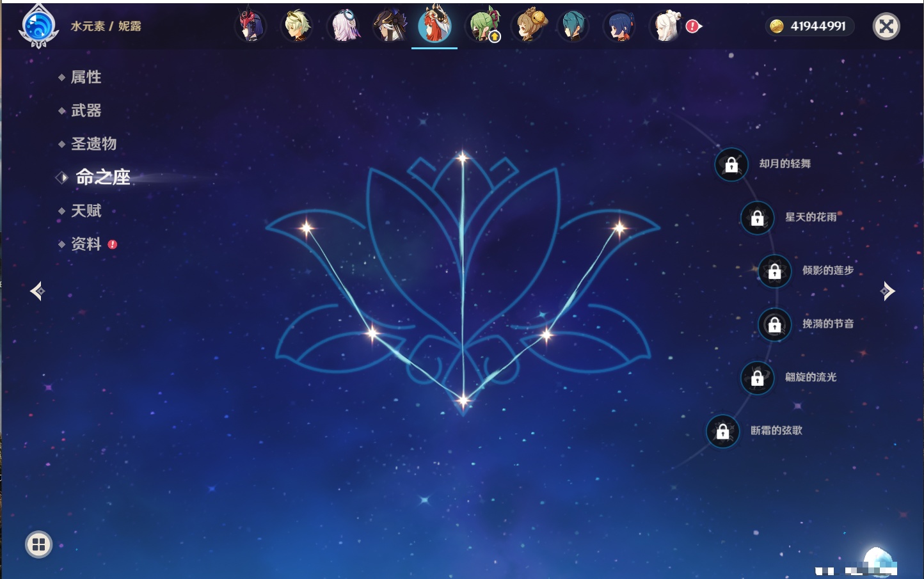Screen dimensions: 924x579
Task: Go to next character with right arrow
Action: tap(888, 291)
